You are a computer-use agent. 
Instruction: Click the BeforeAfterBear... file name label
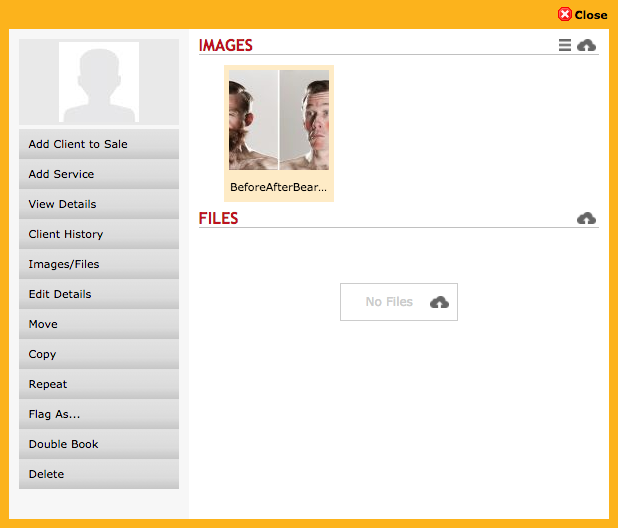[278, 187]
